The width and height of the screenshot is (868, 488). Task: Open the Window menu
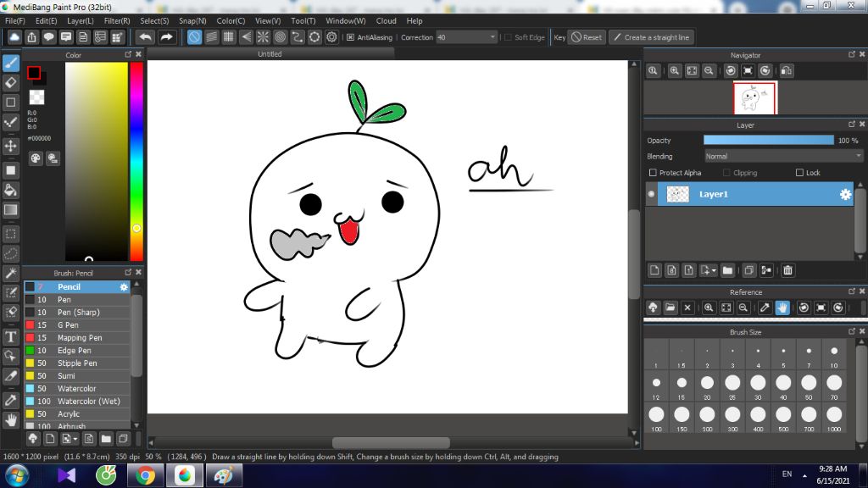coord(346,21)
